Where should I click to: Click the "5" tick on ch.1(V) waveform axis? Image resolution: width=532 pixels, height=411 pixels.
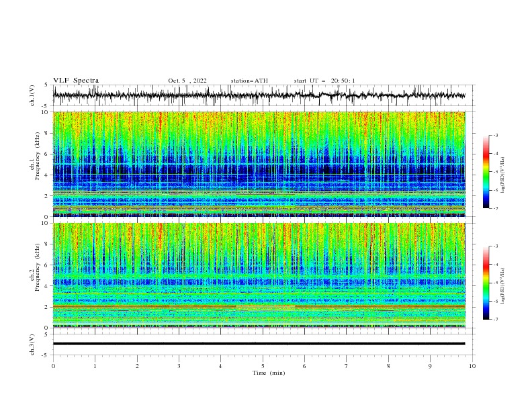coord(46,85)
